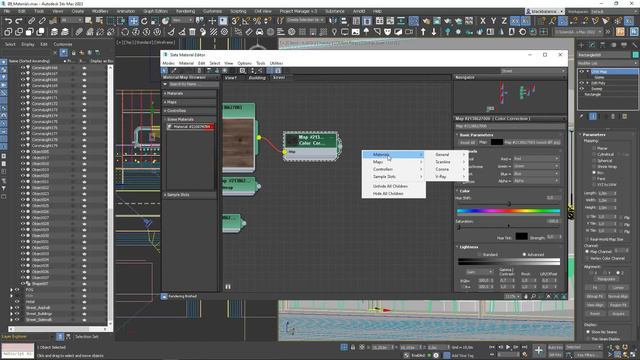Click the Manipulate button in alignment
The image size is (640, 360).
606,279
